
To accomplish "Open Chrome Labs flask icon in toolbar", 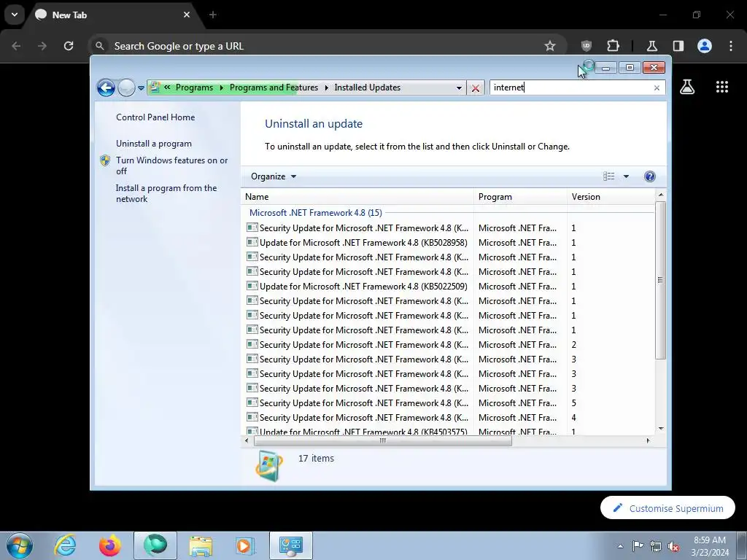I will [651, 46].
